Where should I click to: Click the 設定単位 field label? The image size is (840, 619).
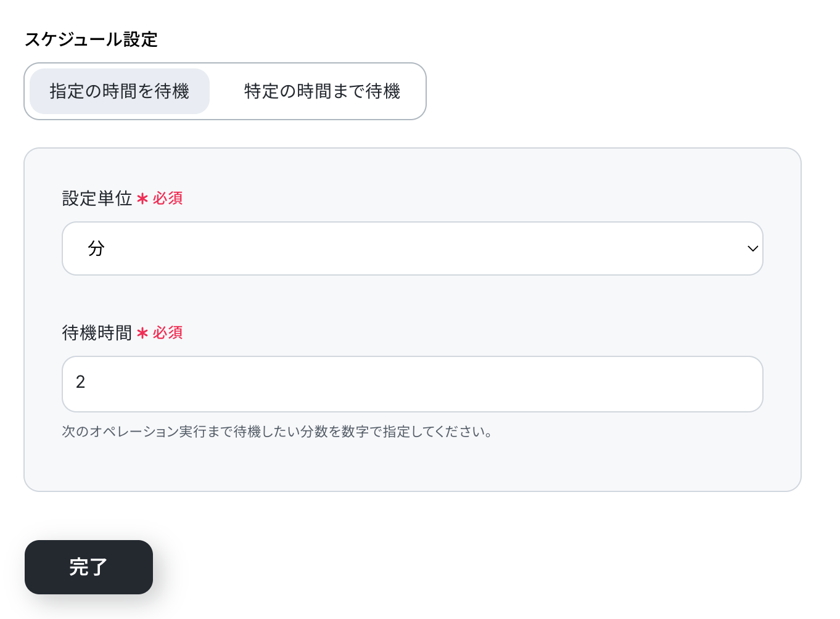point(97,199)
